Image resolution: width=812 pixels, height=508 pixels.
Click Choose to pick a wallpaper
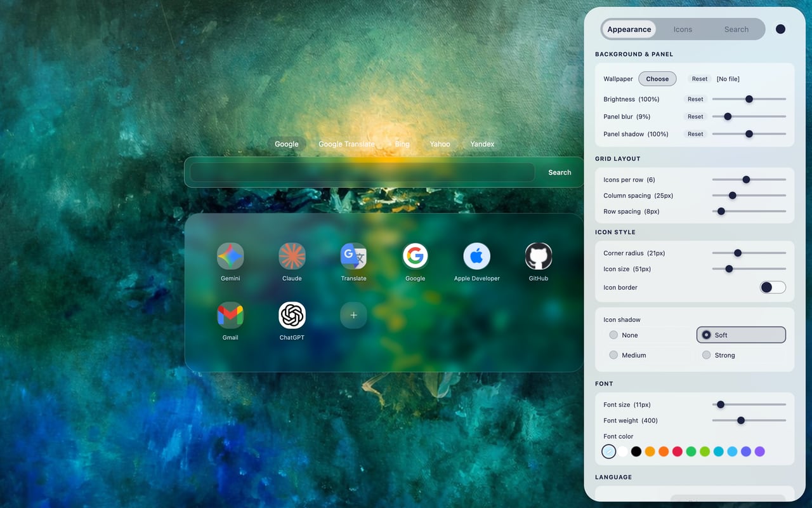point(657,78)
